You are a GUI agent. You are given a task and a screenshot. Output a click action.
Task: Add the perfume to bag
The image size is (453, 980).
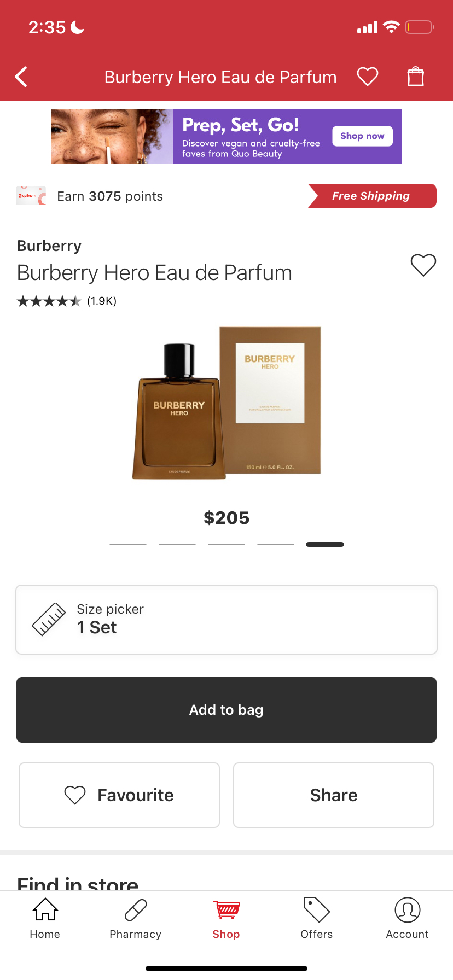[226, 710]
